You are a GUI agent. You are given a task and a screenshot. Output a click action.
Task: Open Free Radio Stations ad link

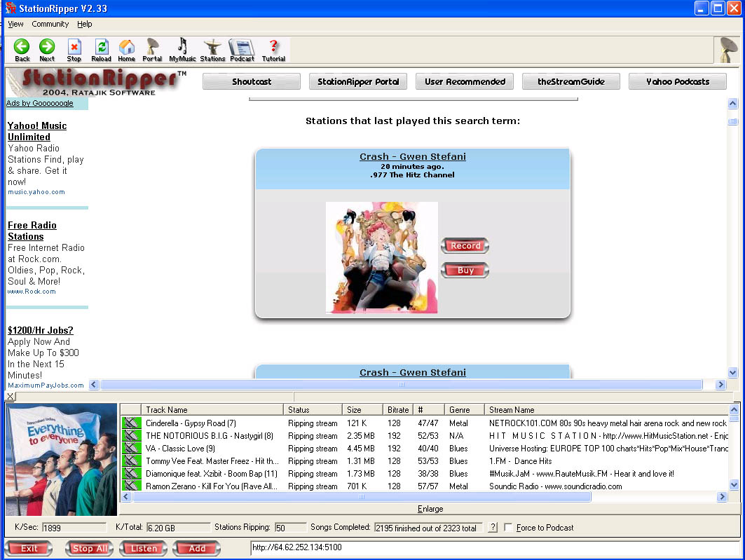point(32,231)
